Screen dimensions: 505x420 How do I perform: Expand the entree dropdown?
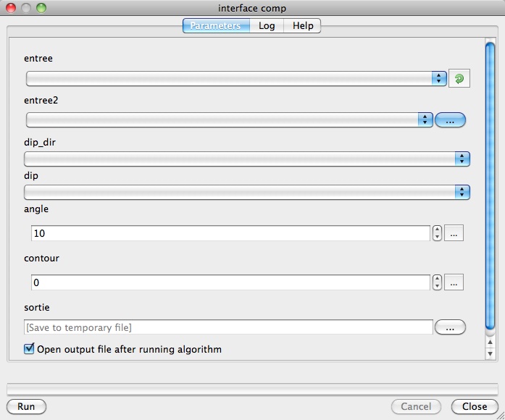(235, 78)
